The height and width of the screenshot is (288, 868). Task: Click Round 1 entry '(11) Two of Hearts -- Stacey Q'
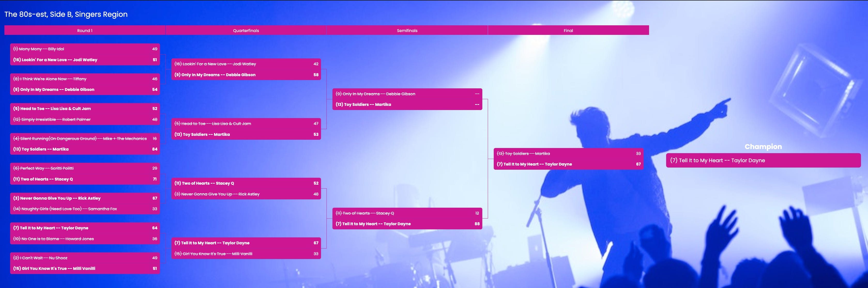point(85,179)
